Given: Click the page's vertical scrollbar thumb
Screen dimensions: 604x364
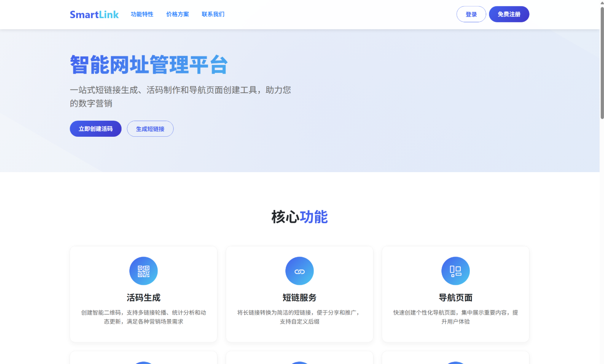Looking at the screenshot, I should pyautogui.click(x=602, y=62).
